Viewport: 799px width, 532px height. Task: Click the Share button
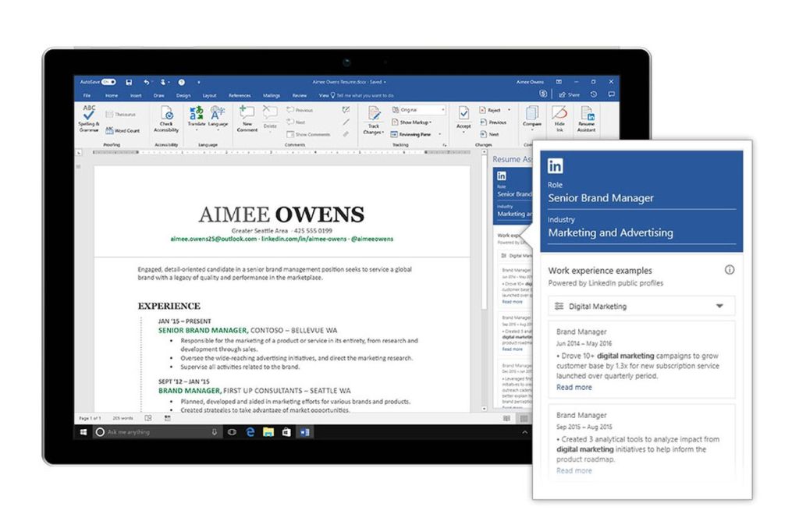click(570, 94)
